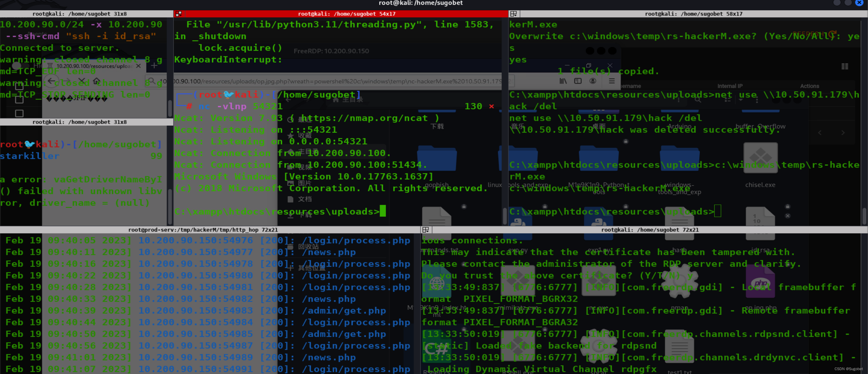
Task: Open 图片 in the file manager sidebar
Action: click(300, 183)
